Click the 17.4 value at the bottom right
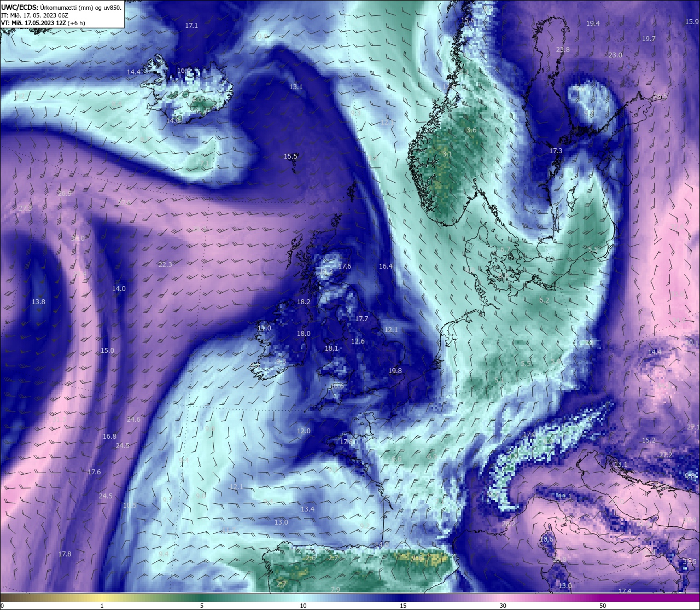 pos(625,591)
